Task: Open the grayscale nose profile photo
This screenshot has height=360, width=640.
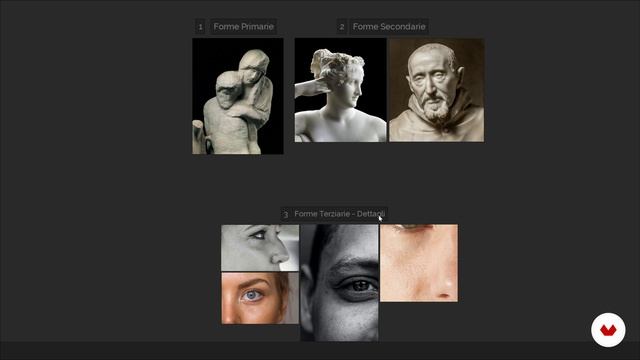Action: coord(260,248)
